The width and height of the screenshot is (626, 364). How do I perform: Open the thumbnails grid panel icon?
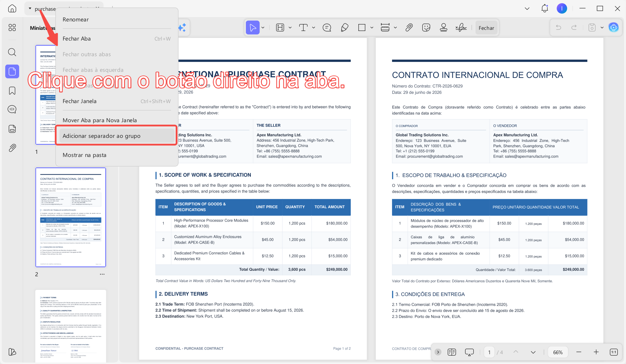(x=12, y=28)
